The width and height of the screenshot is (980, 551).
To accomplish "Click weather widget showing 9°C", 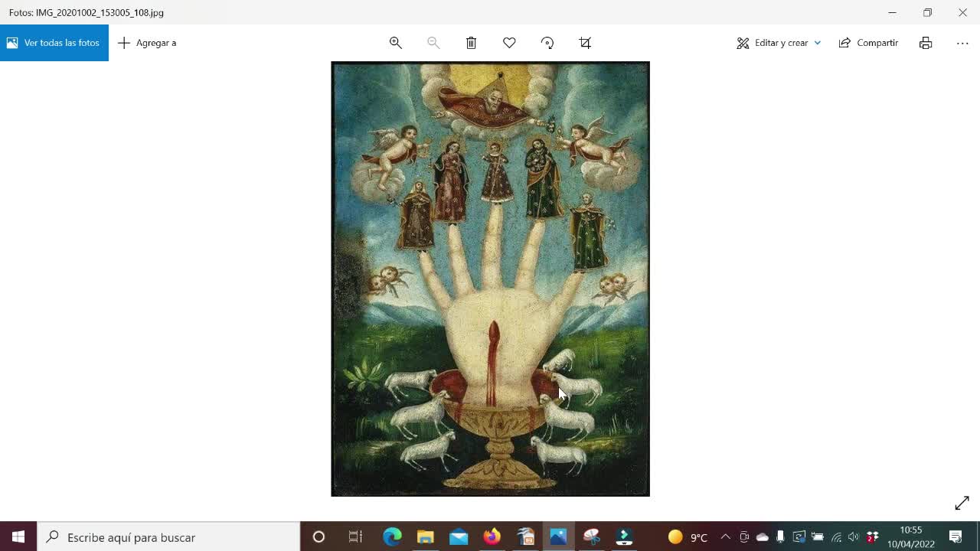I will (x=688, y=537).
